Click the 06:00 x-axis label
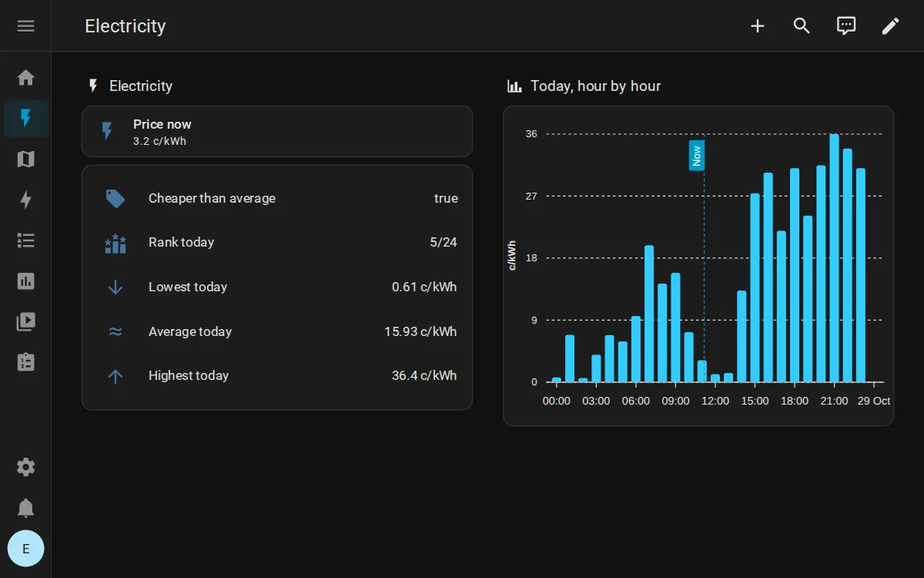This screenshot has height=578, width=924. coord(636,402)
